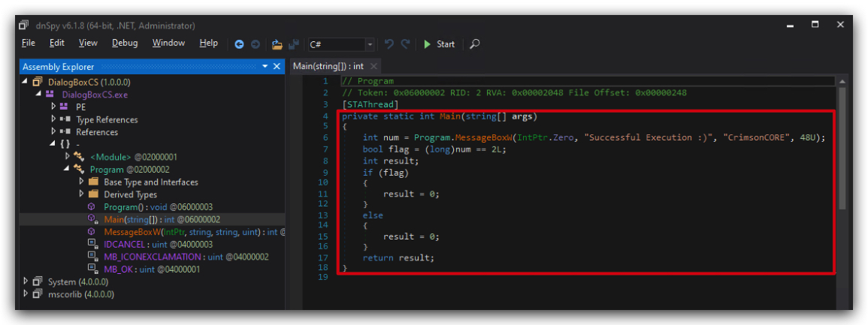Expand the PE node
This screenshot has width=868, height=325.
point(53,107)
